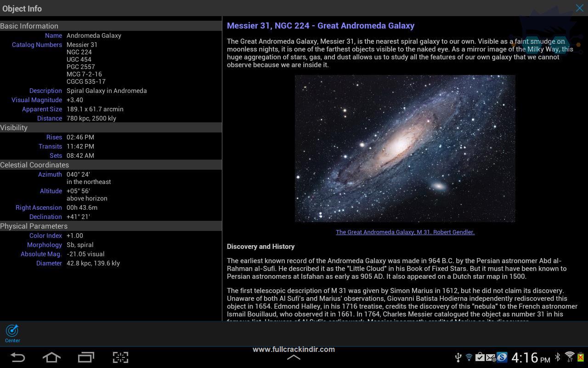
Task: Select the Celestial Coordinates section header
Action: 111,165
